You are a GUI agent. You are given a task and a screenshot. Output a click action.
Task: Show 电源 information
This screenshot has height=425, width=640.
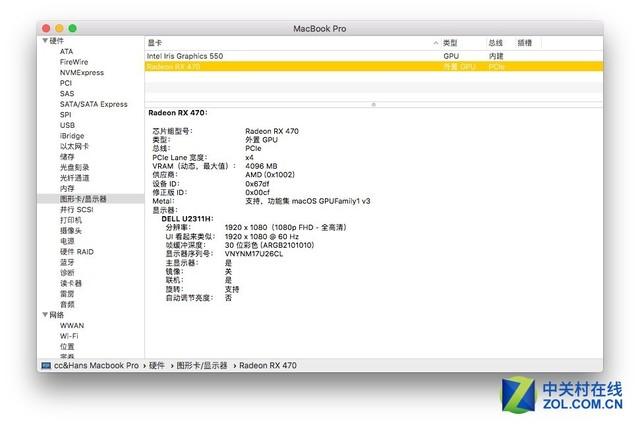67,241
